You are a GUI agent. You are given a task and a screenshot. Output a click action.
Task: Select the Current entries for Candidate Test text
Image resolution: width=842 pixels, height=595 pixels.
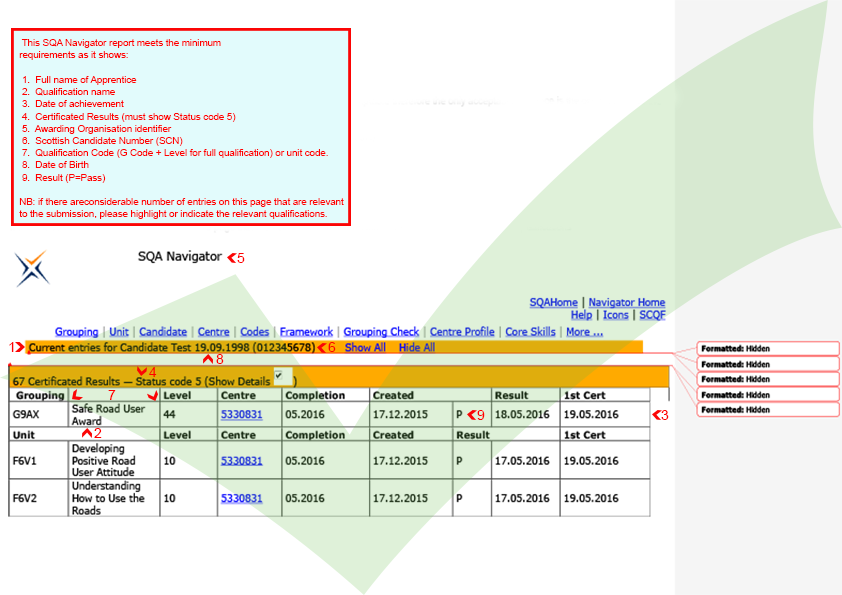tap(172, 347)
